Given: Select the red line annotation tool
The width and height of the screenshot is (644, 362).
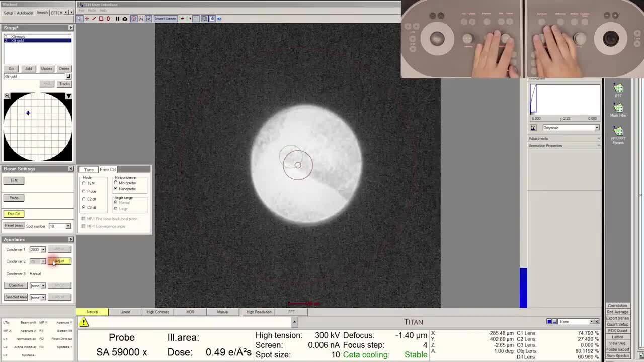Looking at the screenshot, I should point(94,19).
